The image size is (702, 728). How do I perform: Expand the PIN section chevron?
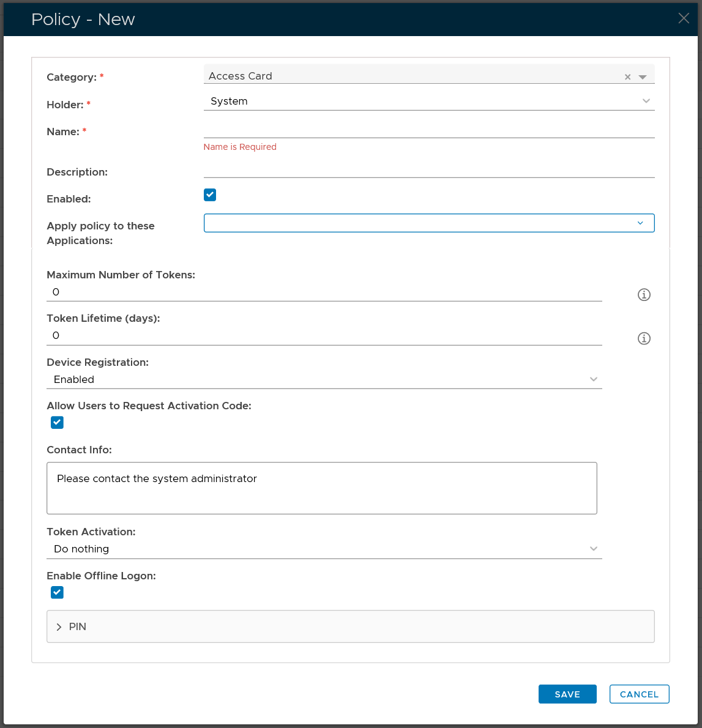click(x=59, y=627)
